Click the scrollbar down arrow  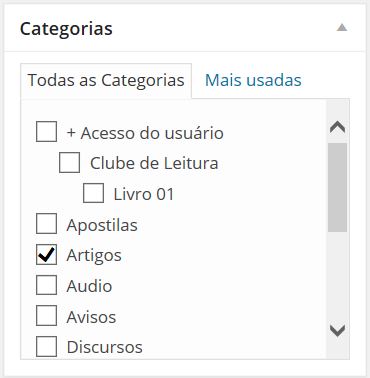pos(337,330)
